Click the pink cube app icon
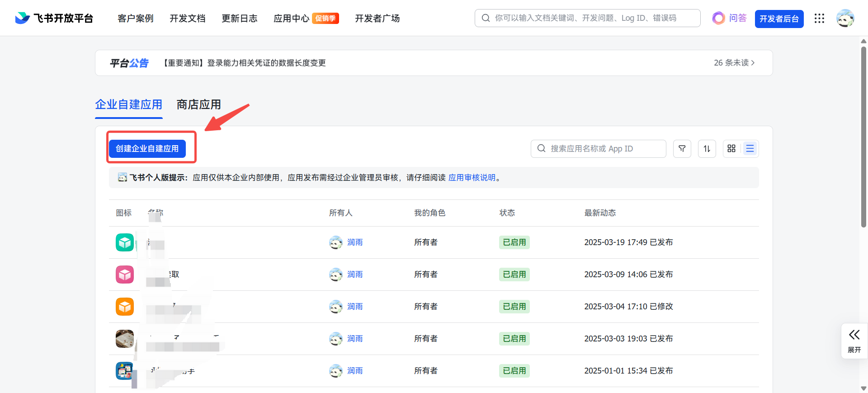This screenshot has height=393, width=868. (125, 275)
